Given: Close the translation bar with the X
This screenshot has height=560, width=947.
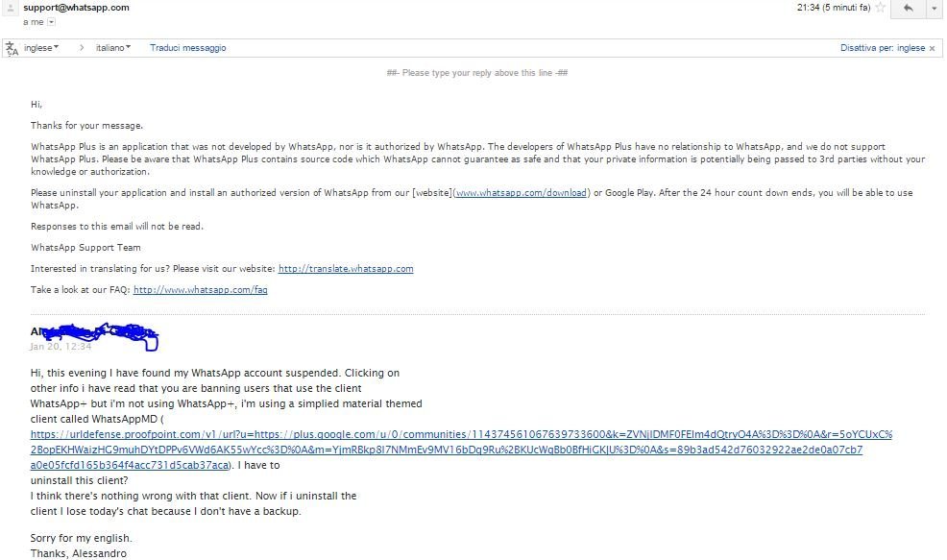Looking at the screenshot, I should point(935,48).
